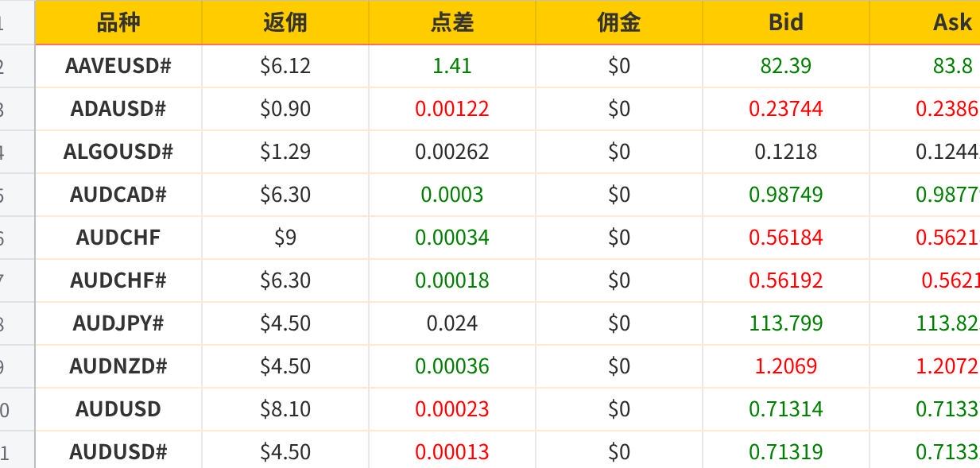Viewport: 980px width, 468px height.
Task: Click the $0 commission in AUDCAD# row
Action: pyautogui.click(x=619, y=195)
